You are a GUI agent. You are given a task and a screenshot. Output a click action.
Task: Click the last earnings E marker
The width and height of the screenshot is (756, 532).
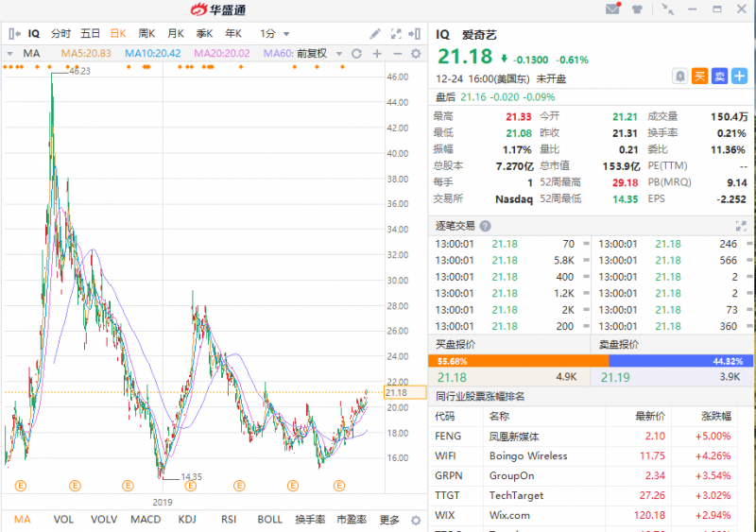tap(339, 486)
